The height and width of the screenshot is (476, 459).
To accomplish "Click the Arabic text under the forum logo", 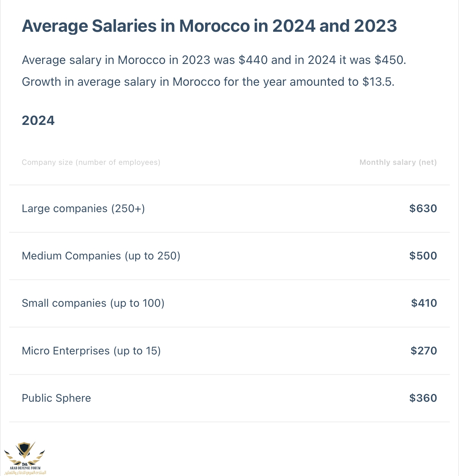I will point(25,473).
